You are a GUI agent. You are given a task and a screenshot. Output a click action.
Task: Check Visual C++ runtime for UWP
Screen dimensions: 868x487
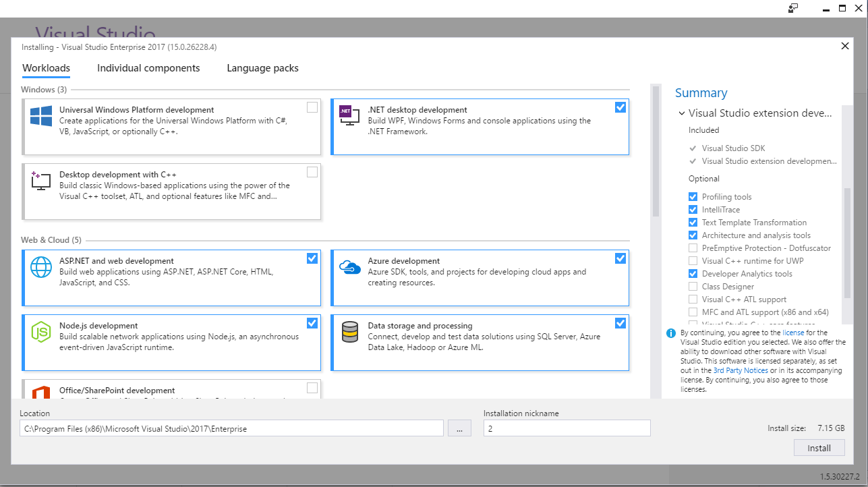[693, 261]
